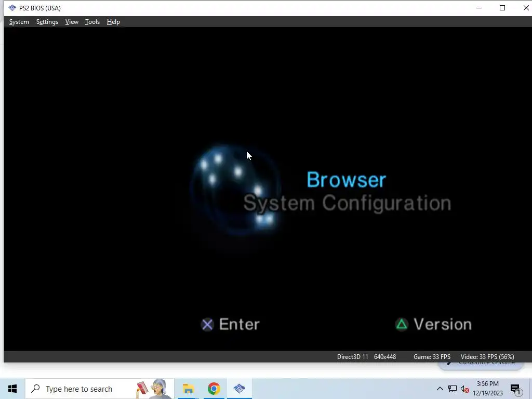The image size is (532, 399).
Task: Open the System menu
Action: pos(19,22)
